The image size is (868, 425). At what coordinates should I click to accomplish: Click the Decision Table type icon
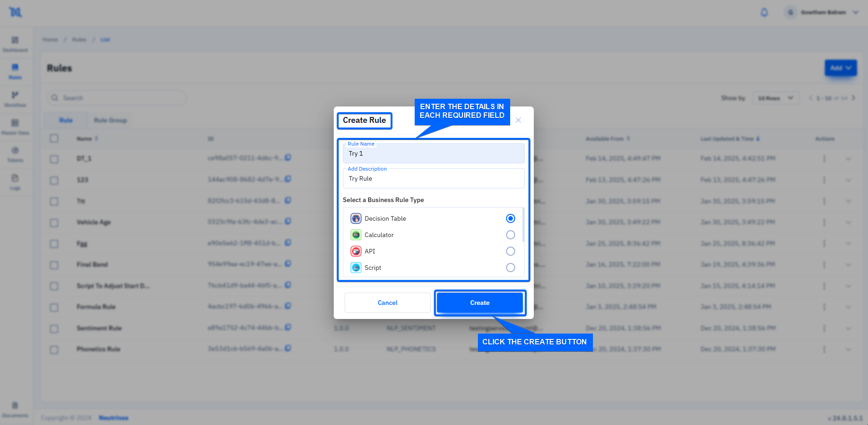click(x=356, y=218)
